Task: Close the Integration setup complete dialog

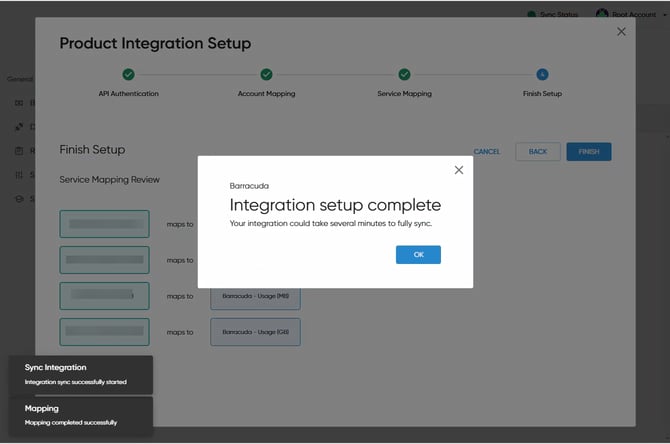Action: (459, 170)
